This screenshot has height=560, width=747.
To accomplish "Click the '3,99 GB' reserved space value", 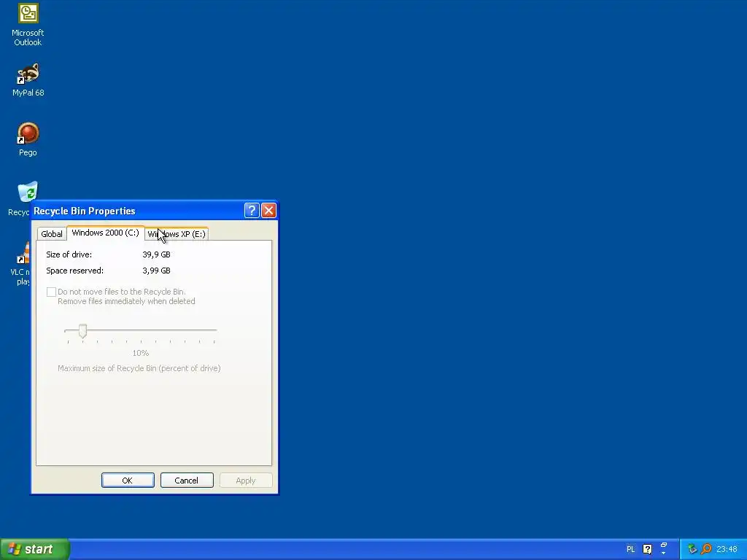I will pyautogui.click(x=156, y=271).
